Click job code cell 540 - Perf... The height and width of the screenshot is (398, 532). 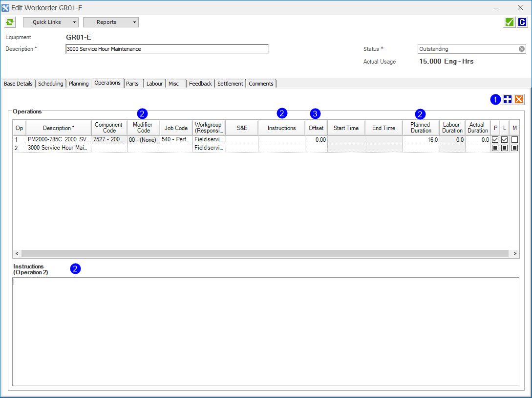[x=176, y=139]
